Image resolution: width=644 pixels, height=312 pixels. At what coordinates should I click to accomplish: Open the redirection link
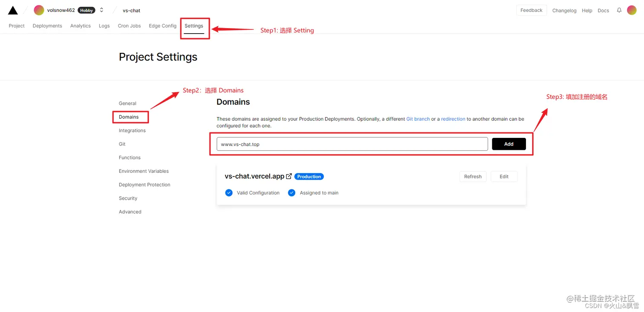453,119
